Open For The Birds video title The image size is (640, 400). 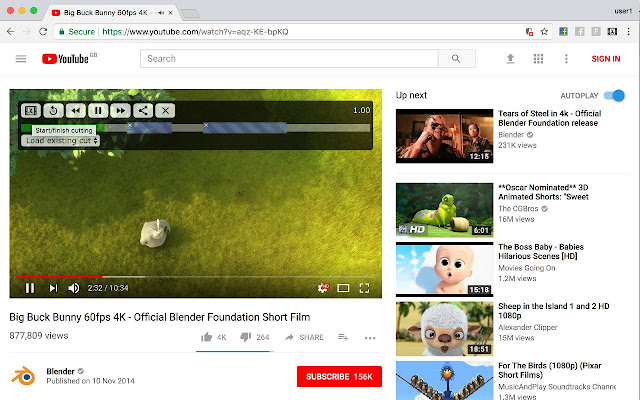tap(549, 370)
